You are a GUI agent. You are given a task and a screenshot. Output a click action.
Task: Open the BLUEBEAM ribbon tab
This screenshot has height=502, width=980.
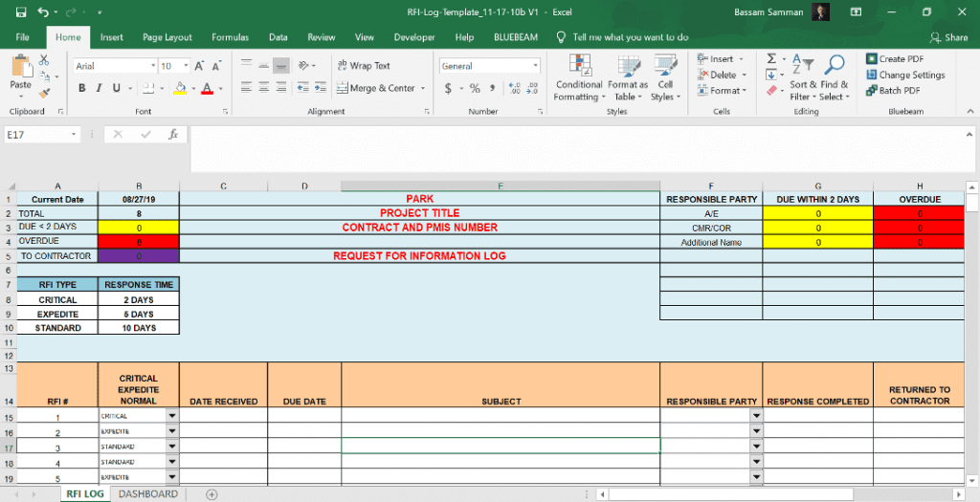(516, 37)
